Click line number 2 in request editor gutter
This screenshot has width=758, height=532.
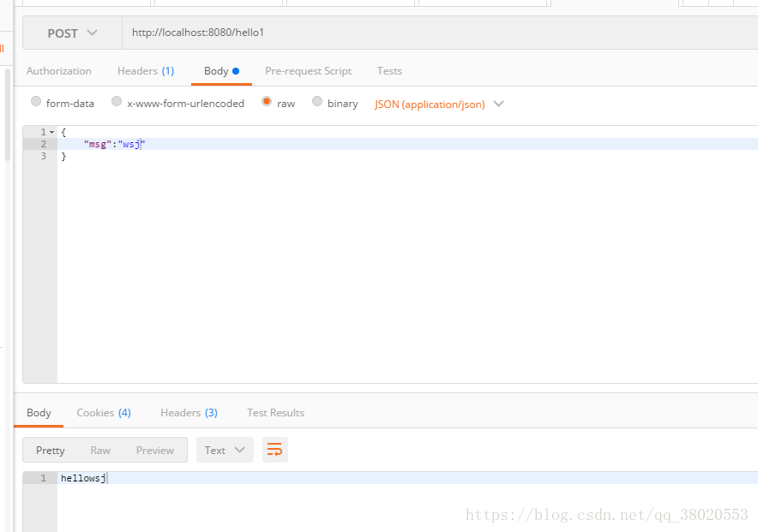tap(44, 144)
